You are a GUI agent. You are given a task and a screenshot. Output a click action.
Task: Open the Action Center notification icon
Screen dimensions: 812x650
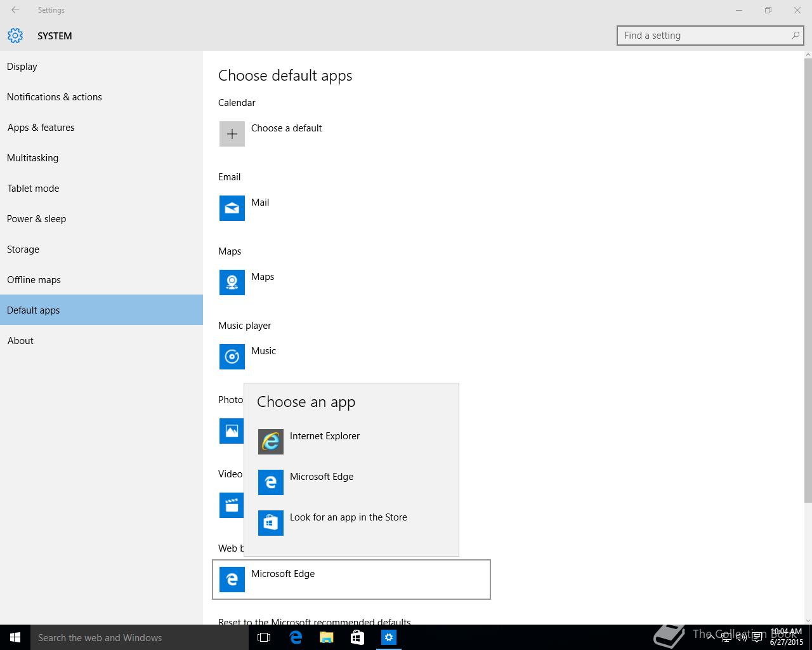click(x=757, y=638)
